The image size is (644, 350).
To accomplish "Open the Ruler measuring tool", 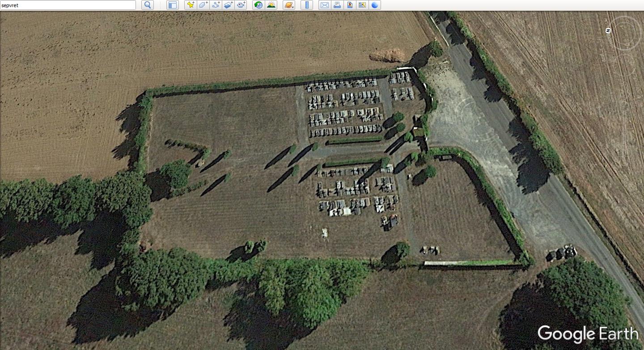I will 307,5.
